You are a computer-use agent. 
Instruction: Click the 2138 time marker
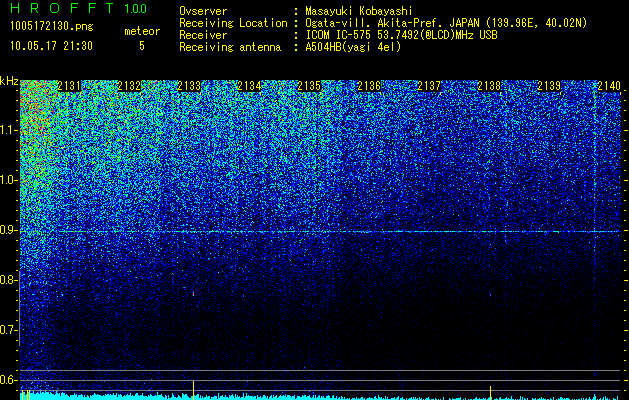pyautogui.click(x=489, y=86)
